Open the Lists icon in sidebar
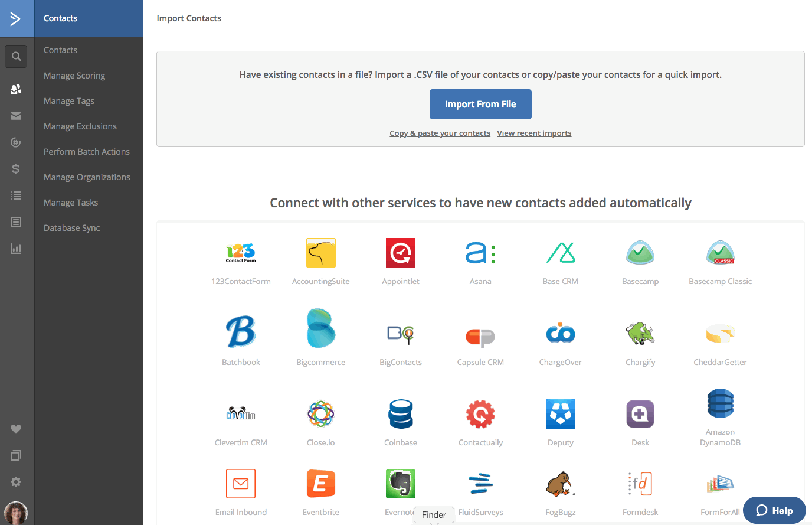812x525 pixels. pos(16,195)
